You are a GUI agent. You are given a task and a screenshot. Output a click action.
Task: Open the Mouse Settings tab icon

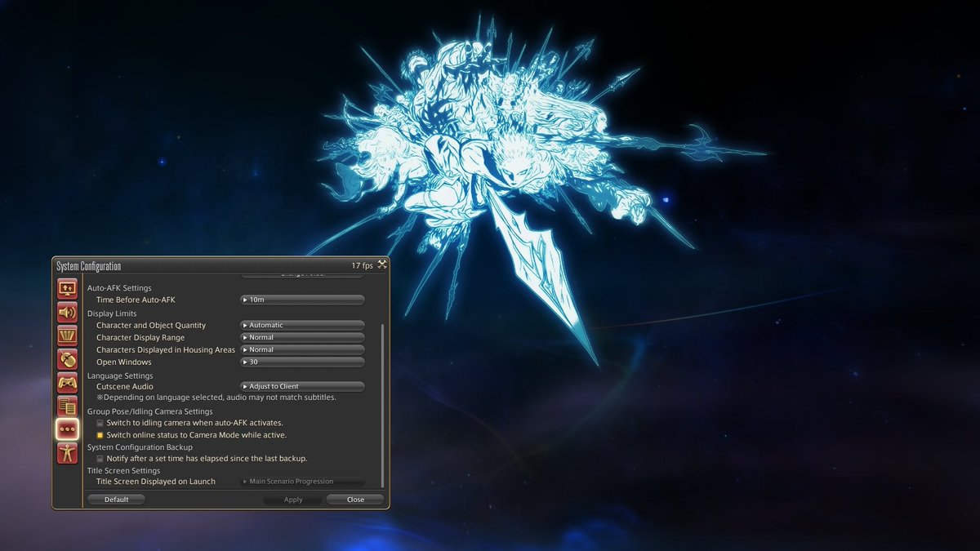pos(67,359)
